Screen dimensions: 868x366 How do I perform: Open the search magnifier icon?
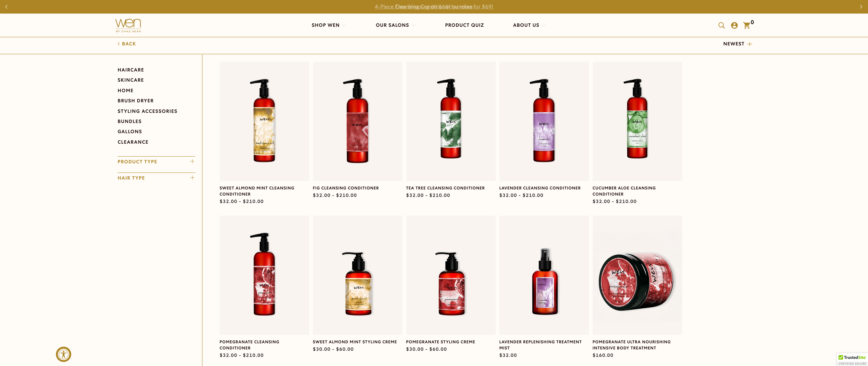click(721, 25)
